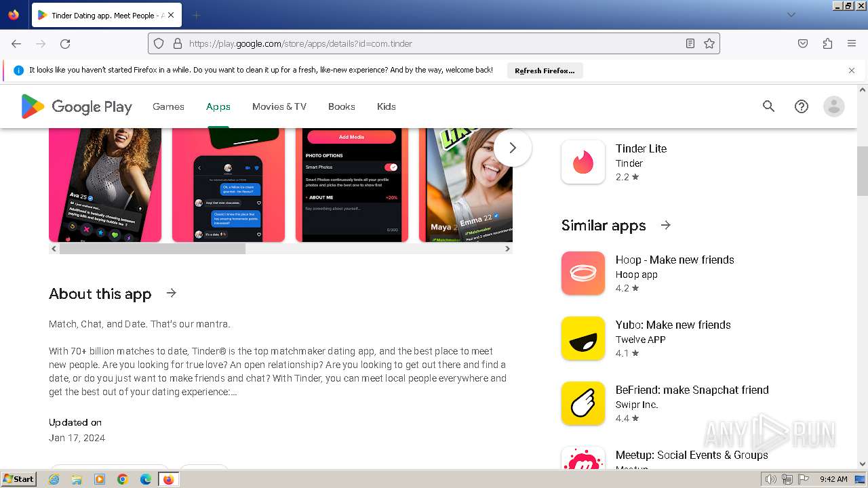This screenshot has width=868, height=488.
Task: Open Google Play search
Action: coord(768,106)
